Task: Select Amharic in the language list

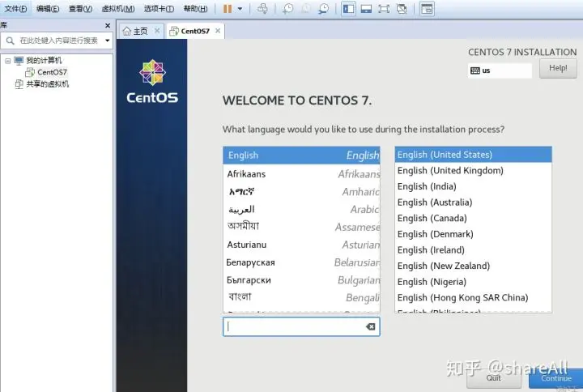Action: click(301, 191)
